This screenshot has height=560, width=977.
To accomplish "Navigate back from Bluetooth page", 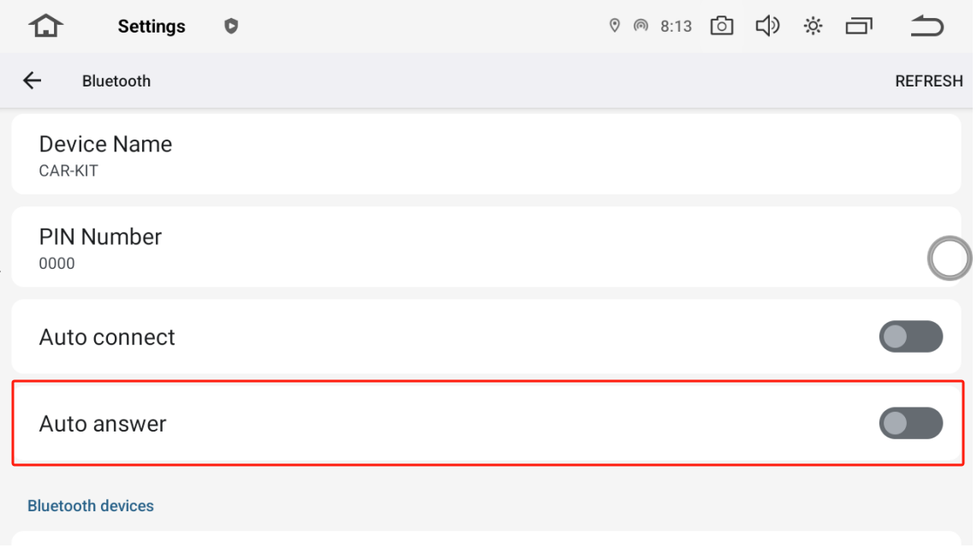I will pyautogui.click(x=32, y=80).
